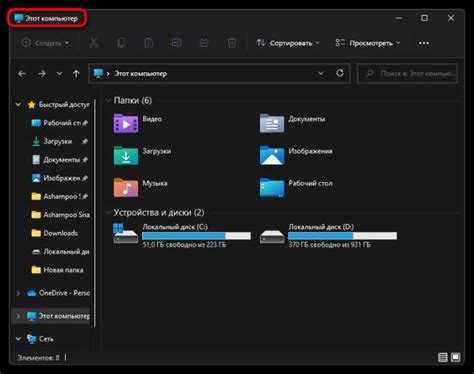Click the Delete trash icon
This screenshot has width=474, height=374.
click(x=232, y=43)
